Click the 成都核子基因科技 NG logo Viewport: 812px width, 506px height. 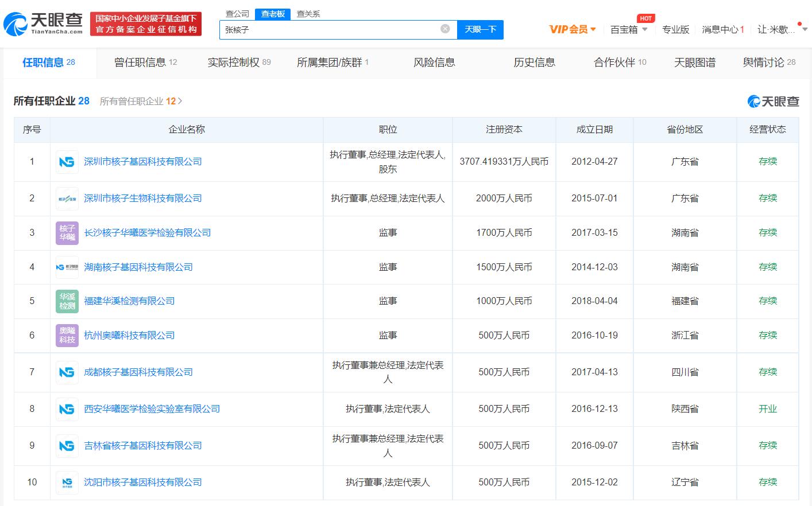[x=67, y=372]
